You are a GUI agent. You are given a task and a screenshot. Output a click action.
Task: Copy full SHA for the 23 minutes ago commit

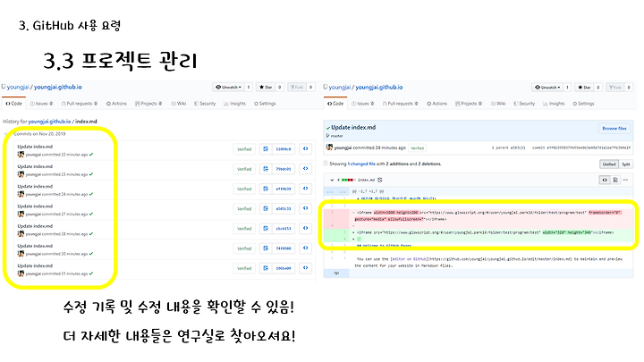[x=266, y=169]
